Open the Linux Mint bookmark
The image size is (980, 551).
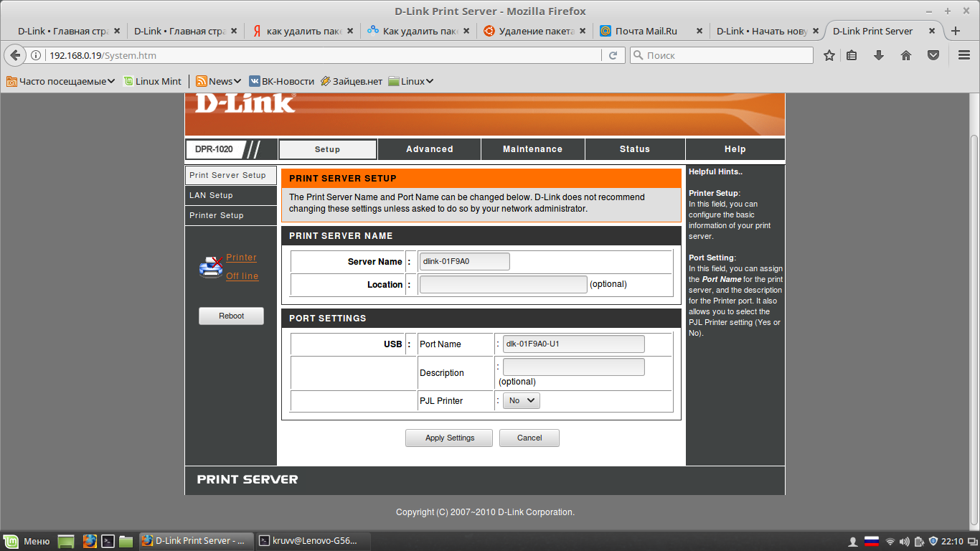152,81
